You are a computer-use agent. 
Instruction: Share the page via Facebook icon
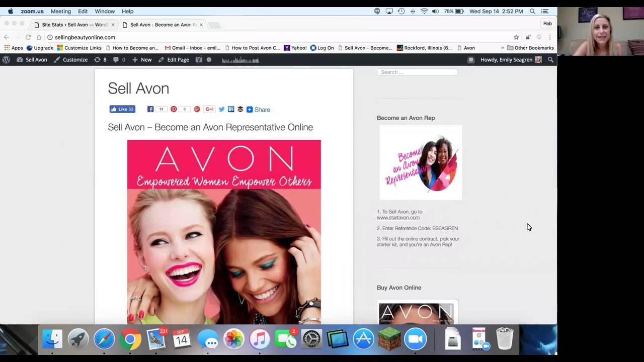point(150,109)
